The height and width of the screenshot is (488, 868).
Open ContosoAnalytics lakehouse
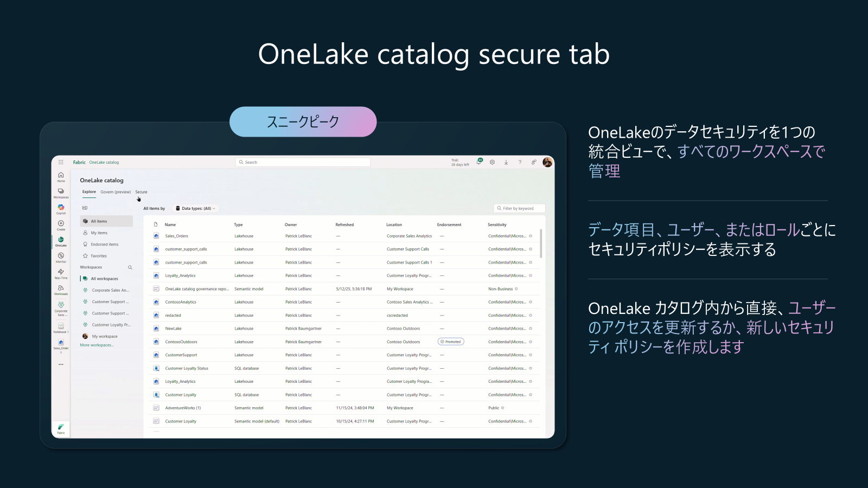pyautogui.click(x=181, y=302)
